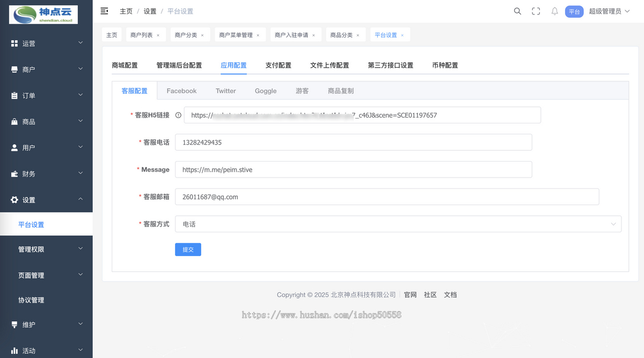Screen dimensions: 644x358
Task: Go to 主页 in the breadcrumb
Action: (126, 11)
